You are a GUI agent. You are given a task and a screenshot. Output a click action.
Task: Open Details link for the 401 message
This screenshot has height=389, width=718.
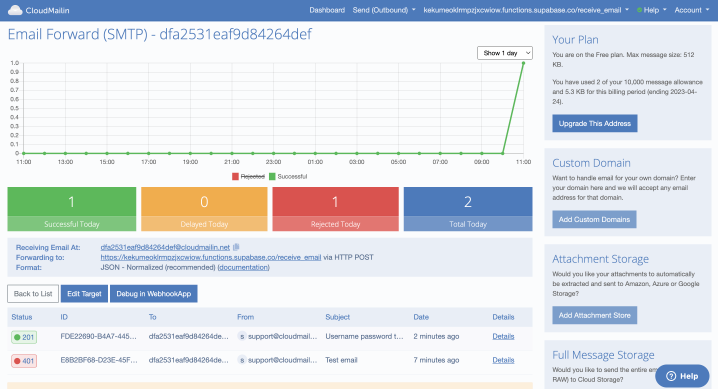[503, 360]
